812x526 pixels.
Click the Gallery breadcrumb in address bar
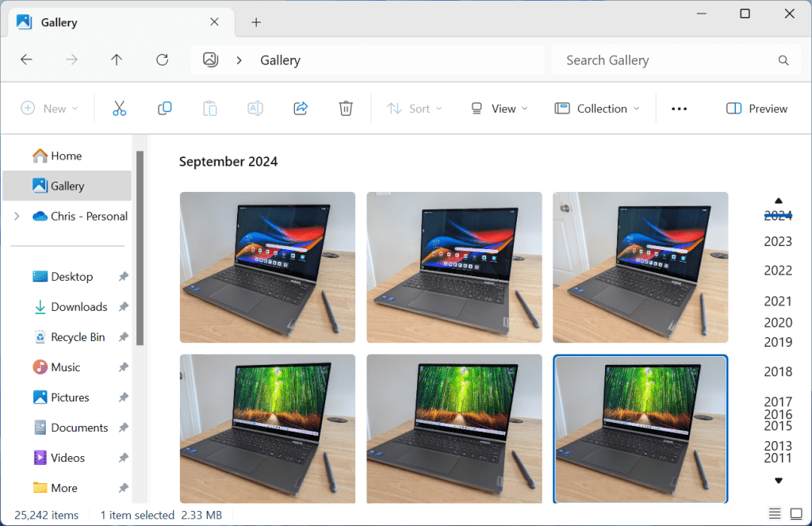click(280, 60)
